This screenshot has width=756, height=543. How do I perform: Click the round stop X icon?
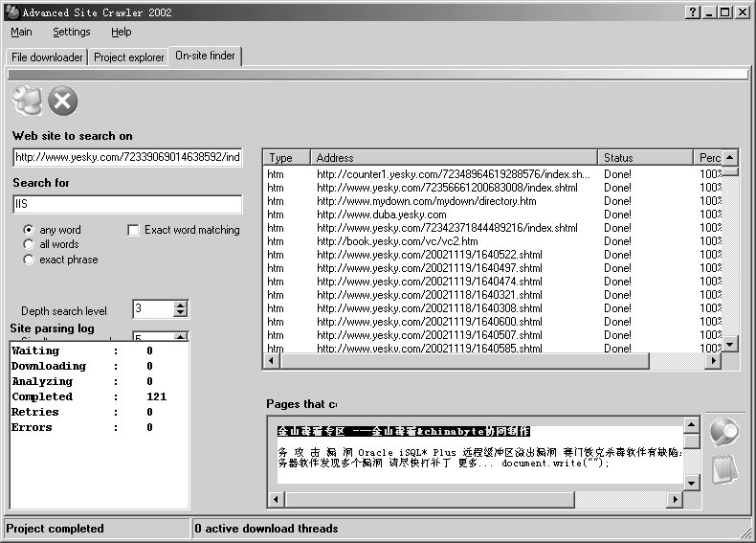point(63,101)
